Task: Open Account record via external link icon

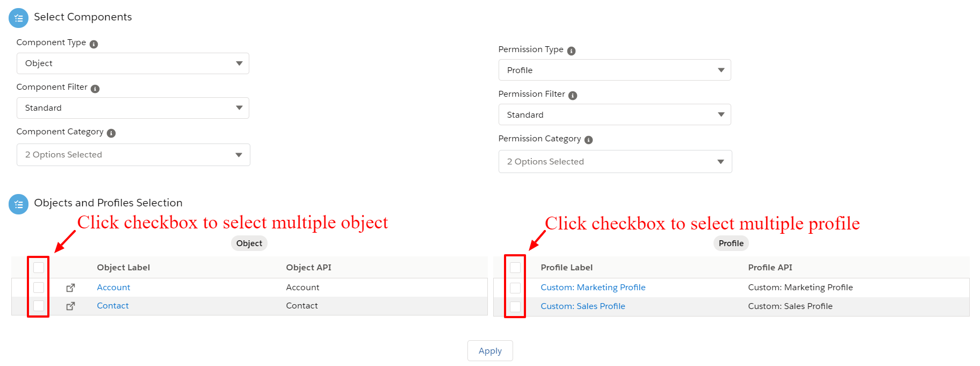Action: [70, 288]
